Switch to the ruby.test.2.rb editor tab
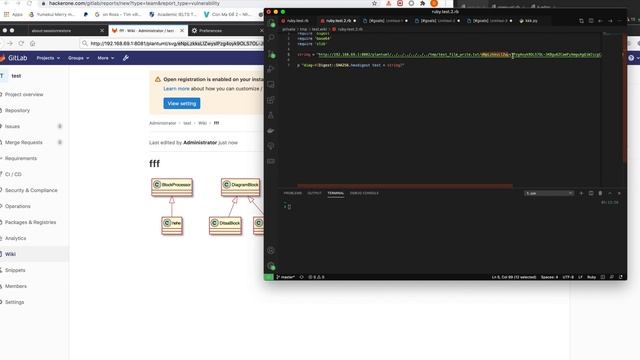Screen dimensions: 640x360 [x=338, y=20]
